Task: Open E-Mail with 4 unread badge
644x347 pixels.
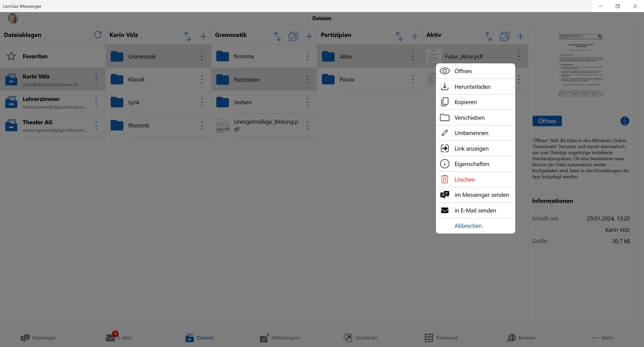Action: click(x=119, y=338)
